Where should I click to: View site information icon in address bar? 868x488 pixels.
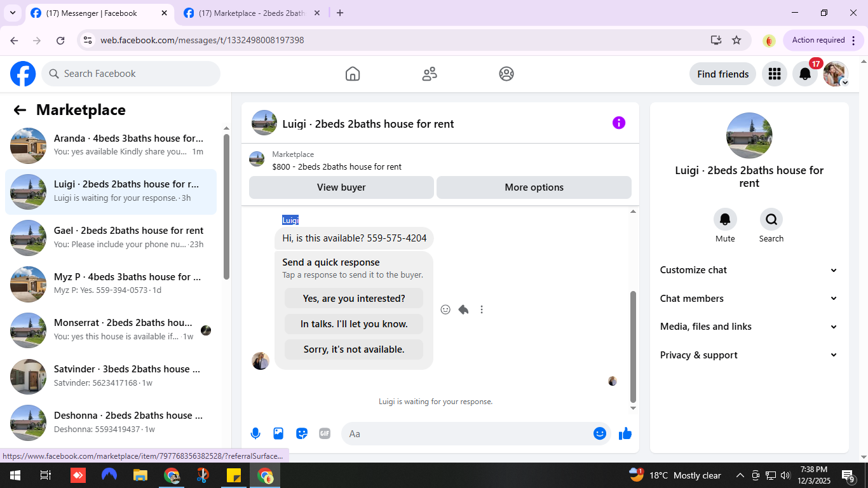(x=88, y=40)
